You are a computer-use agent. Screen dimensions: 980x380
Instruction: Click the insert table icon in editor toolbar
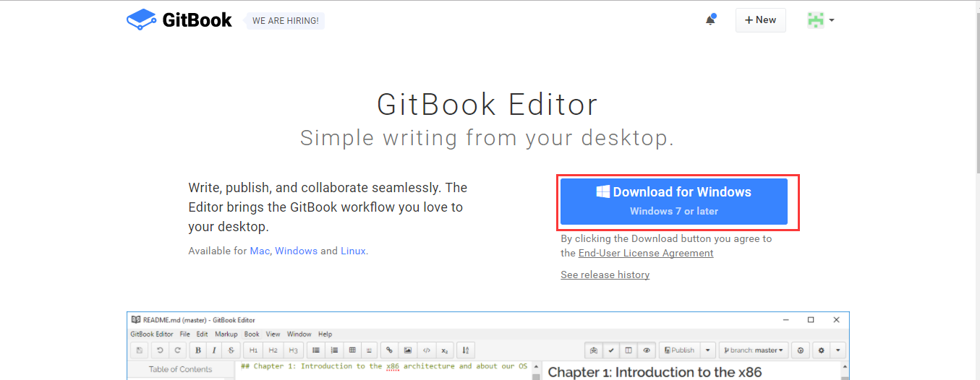coord(352,350)
